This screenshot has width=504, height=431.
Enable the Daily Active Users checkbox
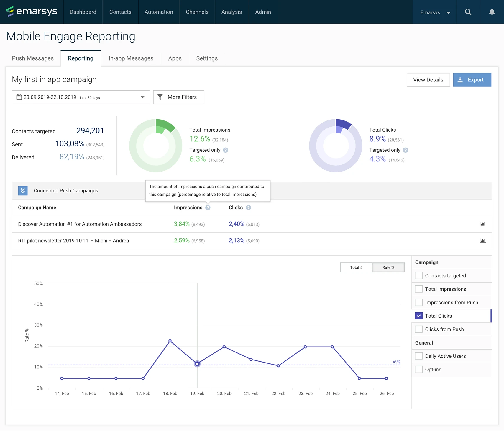pyautogui.click(x=418, y=356)
